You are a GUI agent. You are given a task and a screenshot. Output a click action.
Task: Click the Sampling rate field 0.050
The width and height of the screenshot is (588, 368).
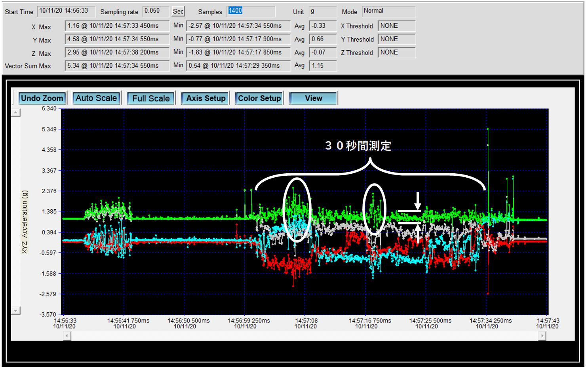point(156,11)
